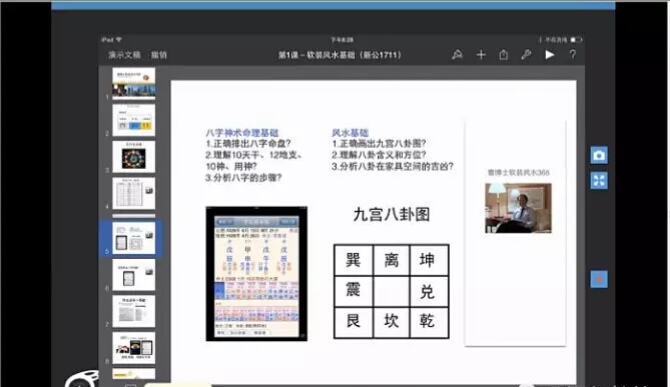
Task: Tap the 撤销 undo button
Action: [159, 55]
